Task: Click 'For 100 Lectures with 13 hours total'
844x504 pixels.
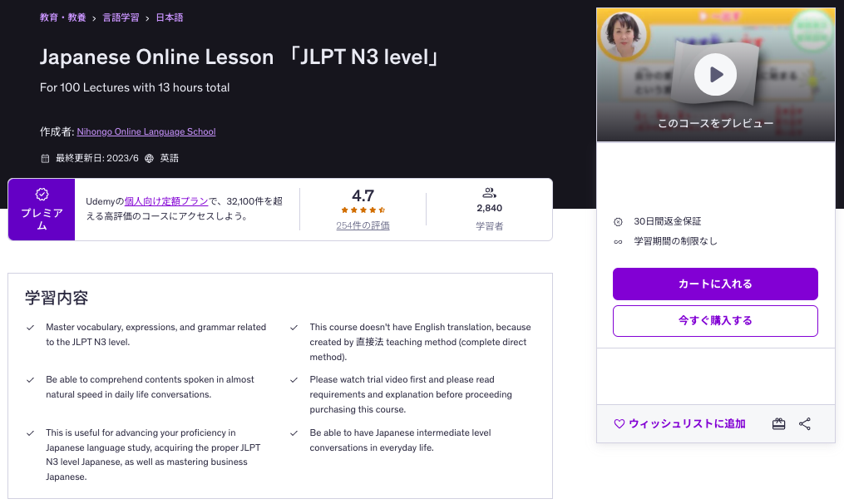Action: pos(135,88)
